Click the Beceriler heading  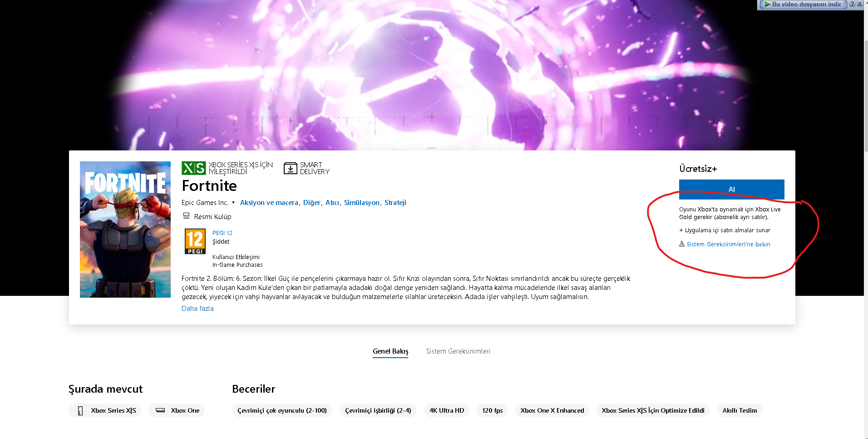[253, 389]
